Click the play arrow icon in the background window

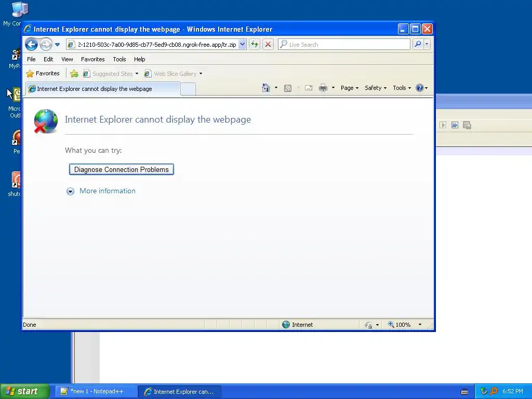click(x=443, y=125)
